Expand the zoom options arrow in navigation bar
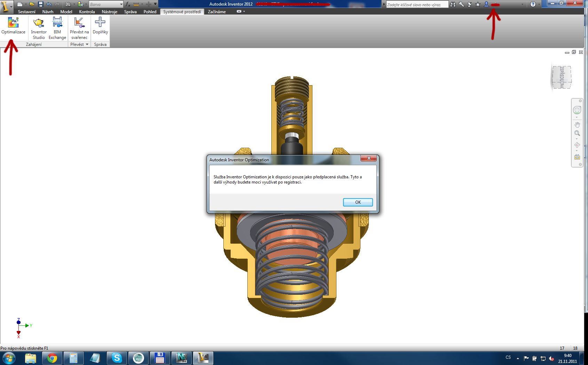The image size is (588, 365). tap(577, 139)
